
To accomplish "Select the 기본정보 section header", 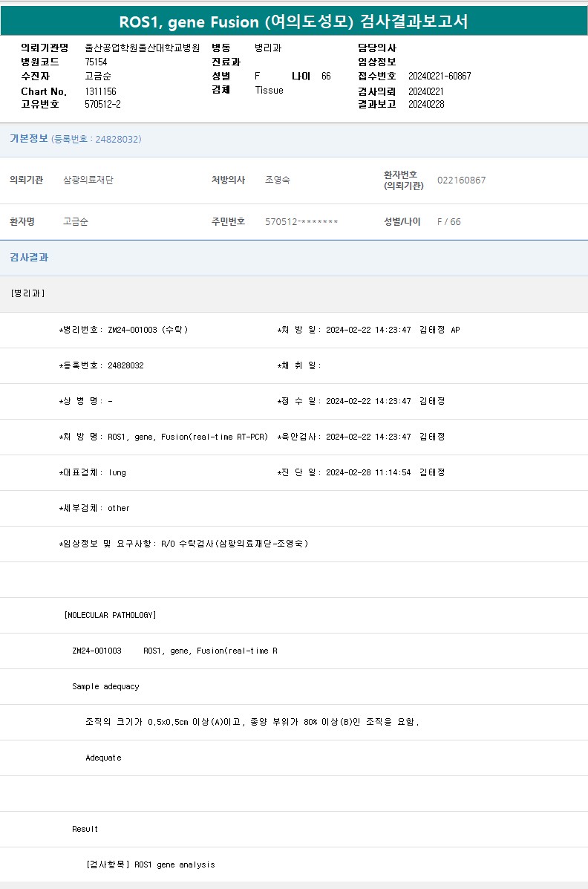I will (29, 139).
